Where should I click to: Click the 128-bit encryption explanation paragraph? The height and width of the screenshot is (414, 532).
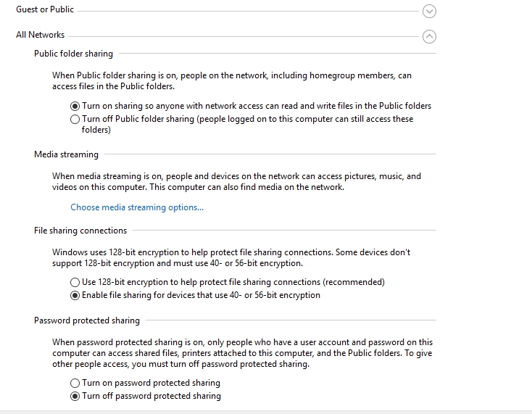231,258
